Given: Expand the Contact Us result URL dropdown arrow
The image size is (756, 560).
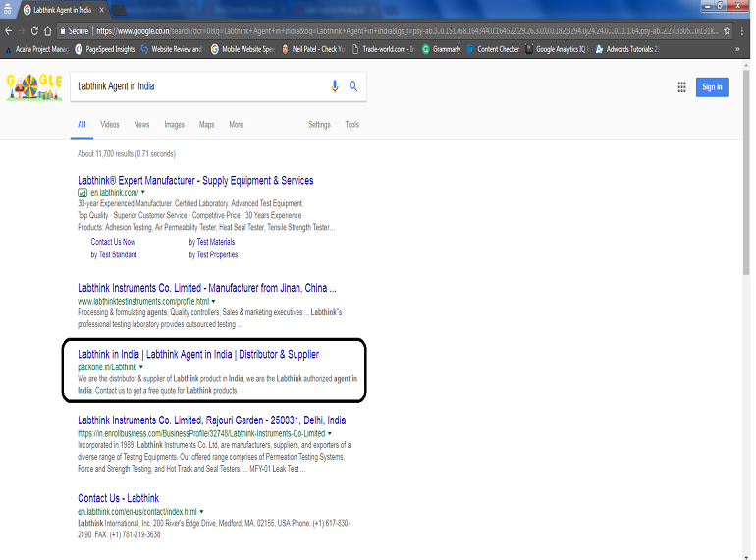Looking at the screenshot, I should [201, 512].
